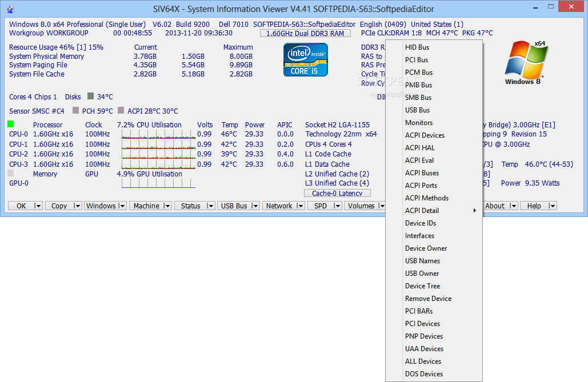Screen dimensions: 588x382
Task: Open the Volumes button dropdown arrow
Action: (x=381, y=206)
